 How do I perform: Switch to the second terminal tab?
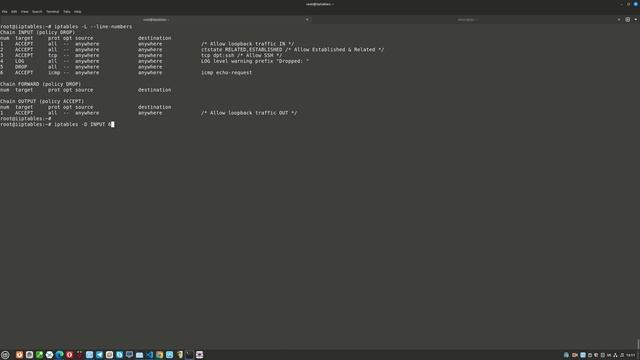coord(467,20)
